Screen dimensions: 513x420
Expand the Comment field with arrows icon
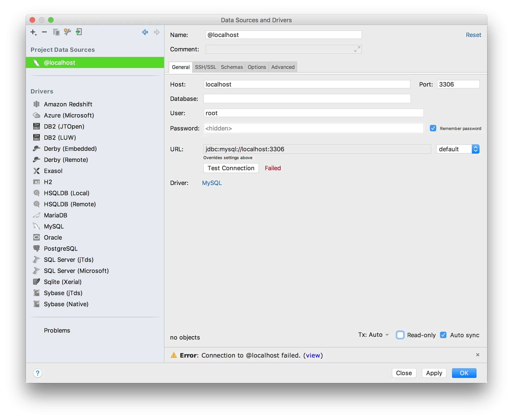point(357,49)
